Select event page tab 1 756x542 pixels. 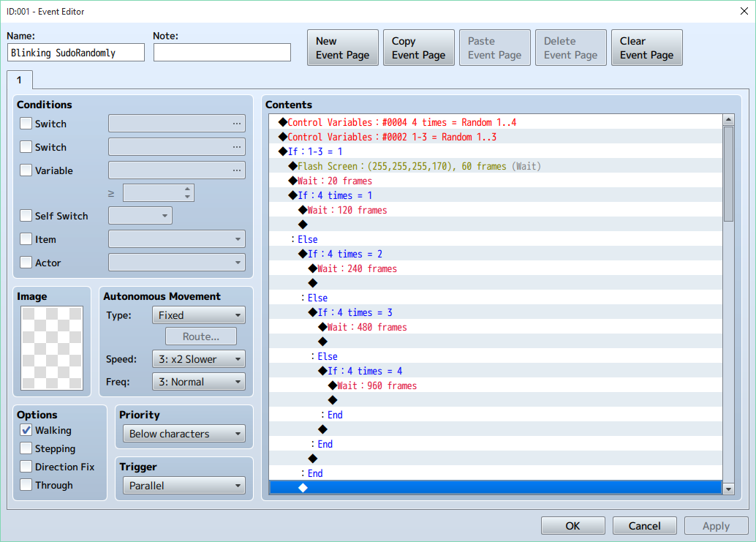(x=20, y=80)
